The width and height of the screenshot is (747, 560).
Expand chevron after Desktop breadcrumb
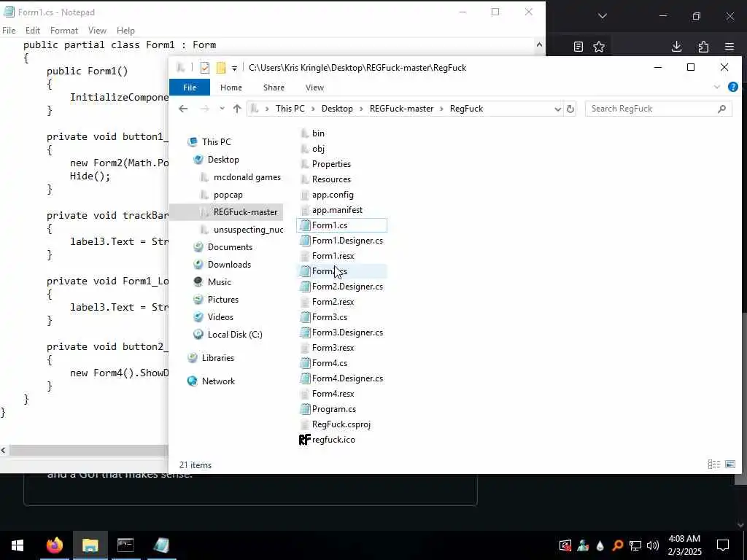click(361, 109)
